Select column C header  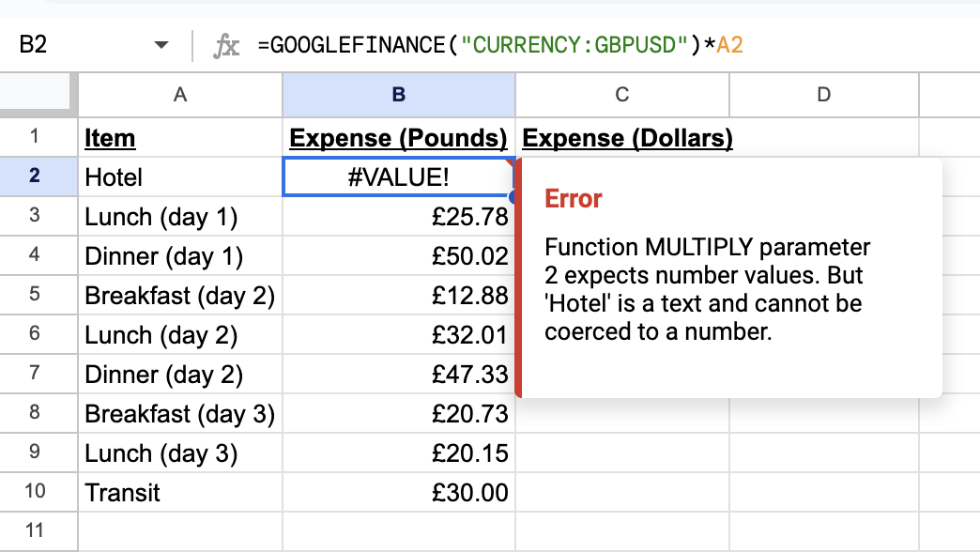click(x=620, y=94)
